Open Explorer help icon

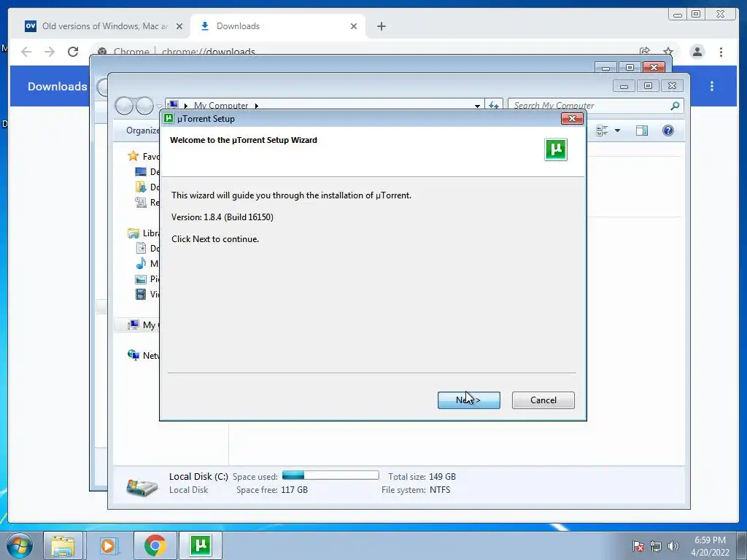click(x=668, y=131)
